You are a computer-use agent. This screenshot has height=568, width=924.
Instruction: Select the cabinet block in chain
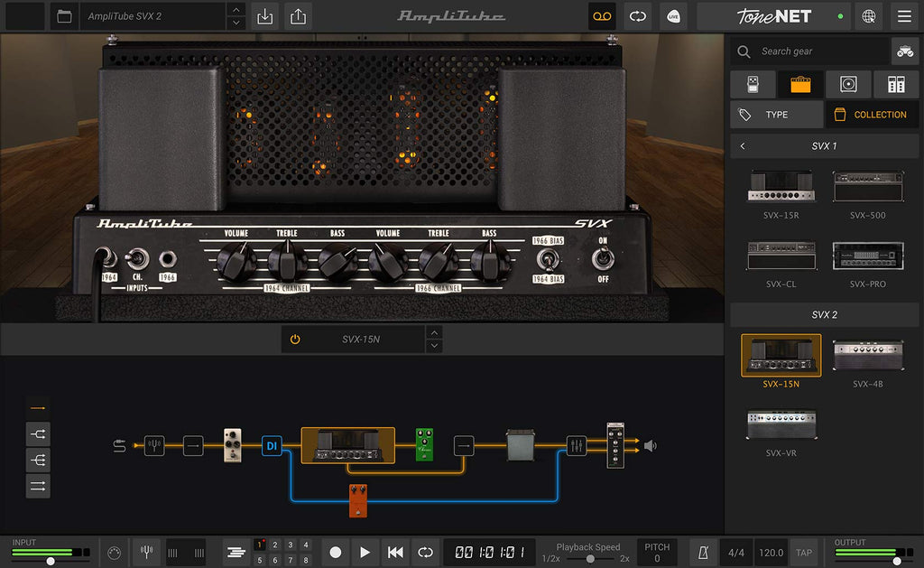click(x=521, y=445)
